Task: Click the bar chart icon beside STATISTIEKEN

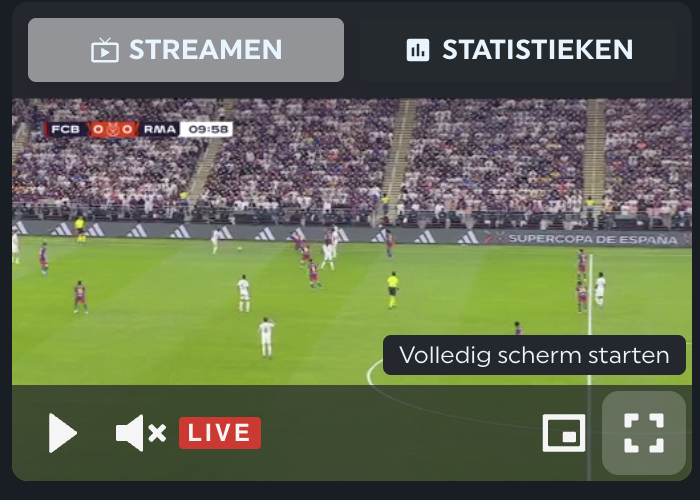Action: click(x=418, y=50)
